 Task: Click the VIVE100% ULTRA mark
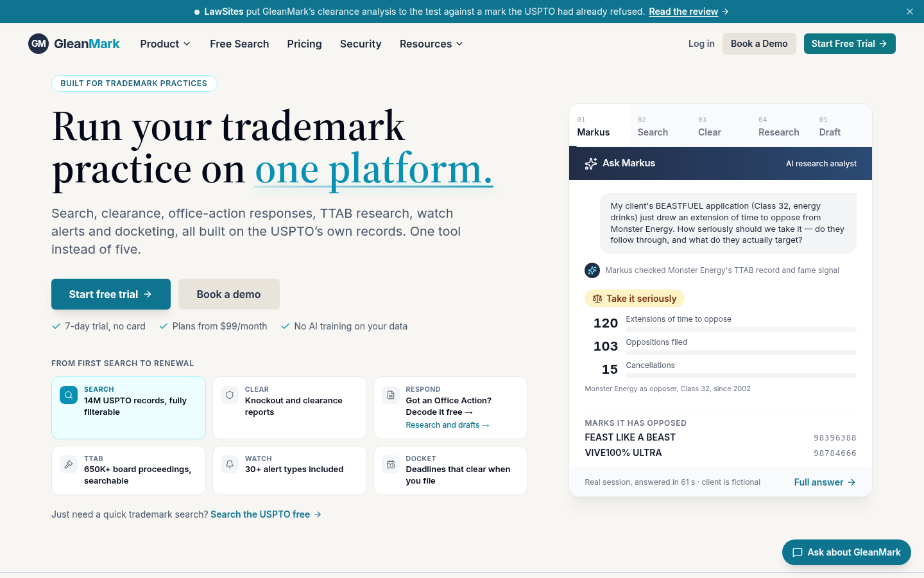tap(623, 453)
